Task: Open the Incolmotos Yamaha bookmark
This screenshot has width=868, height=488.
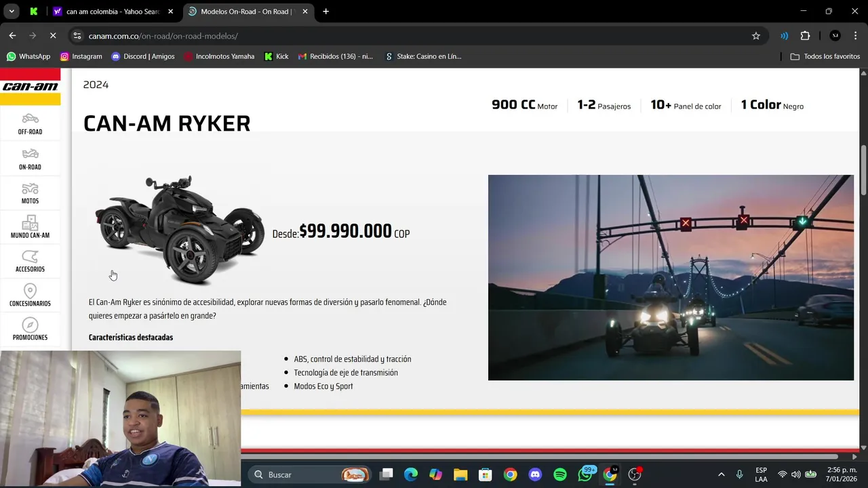Action: (218, 56)
